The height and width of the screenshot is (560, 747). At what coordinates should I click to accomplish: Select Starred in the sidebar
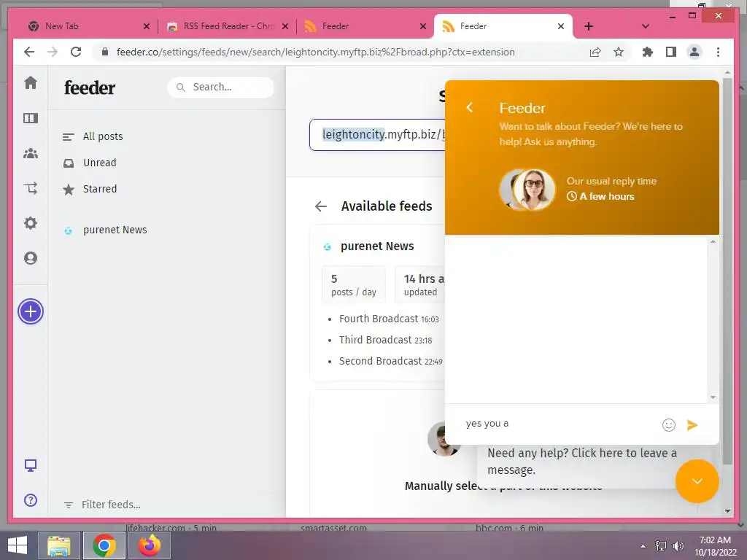click(x=99, y=189)
